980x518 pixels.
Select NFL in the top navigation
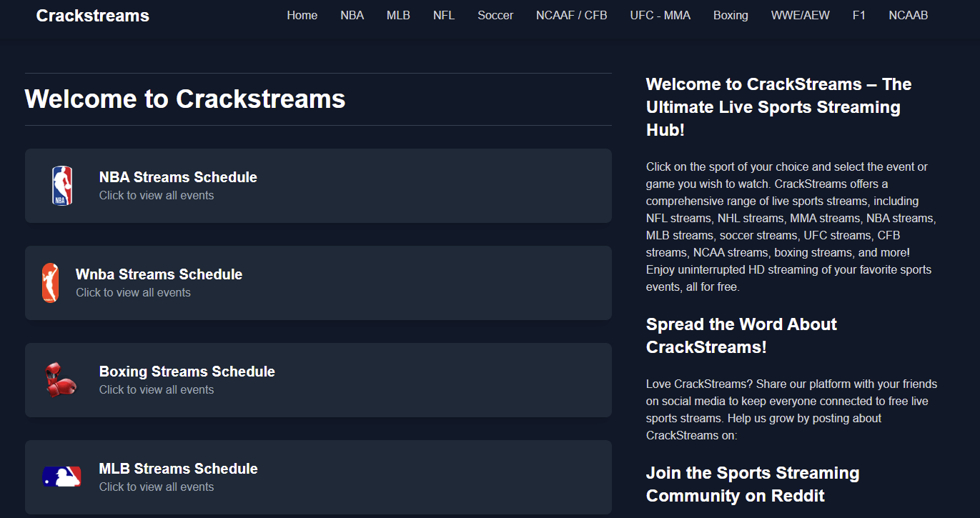tap(444, 15)
